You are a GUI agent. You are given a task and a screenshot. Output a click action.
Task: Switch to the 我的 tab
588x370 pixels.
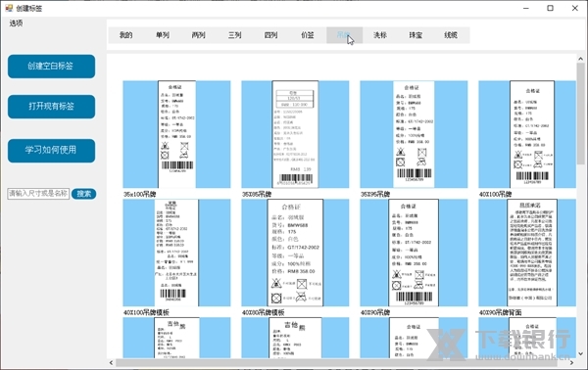(x=126, y=35)
